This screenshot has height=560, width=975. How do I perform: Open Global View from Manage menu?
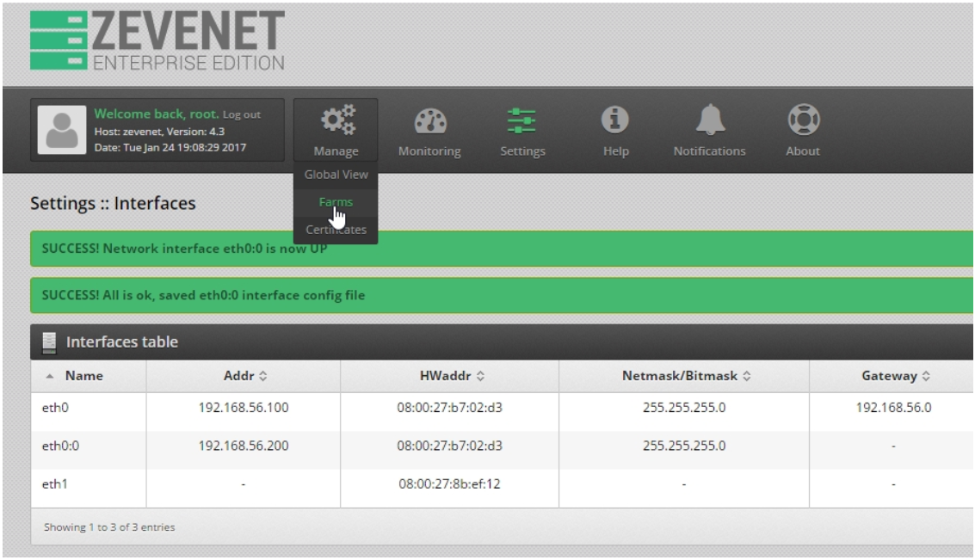[336, 175]
